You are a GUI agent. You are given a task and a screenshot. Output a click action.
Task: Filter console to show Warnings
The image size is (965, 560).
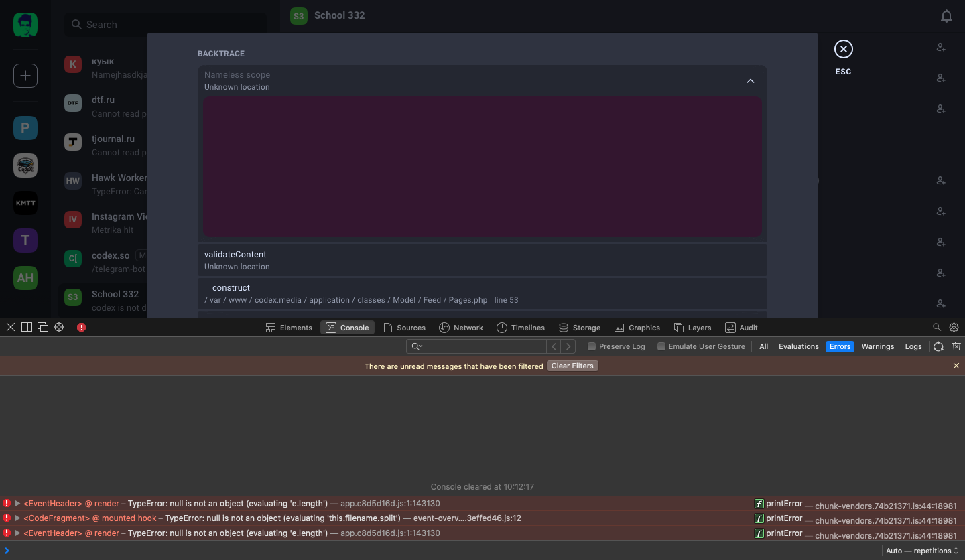pyautogui.click(x=878, y=346)
